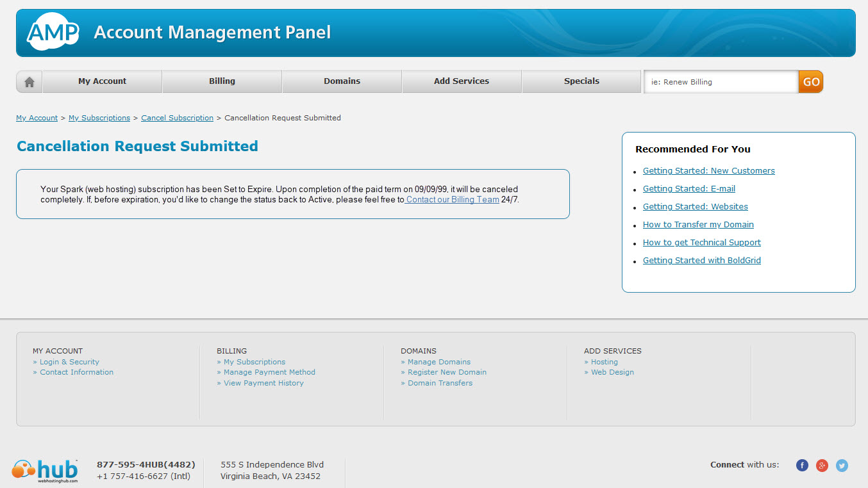Follow the Contact our Billing Team link
The height and width of the screenshot is (488, 868).
[453, 199]
